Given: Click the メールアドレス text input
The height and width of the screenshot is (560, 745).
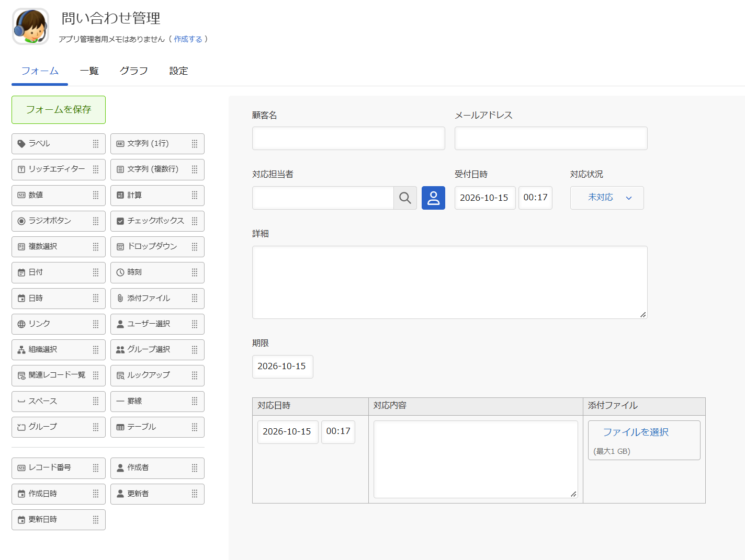Looking at the screenshot, I should [x=551, y=139].
